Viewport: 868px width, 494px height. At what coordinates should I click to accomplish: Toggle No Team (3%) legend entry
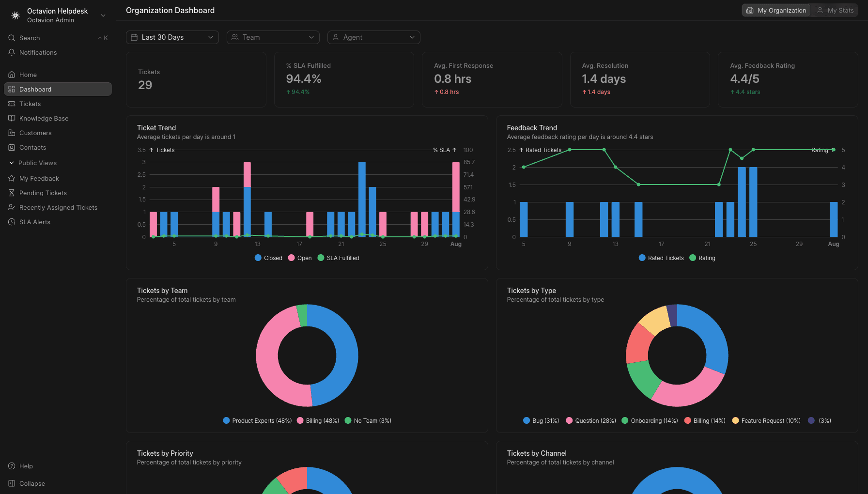pyautogui.click(x=368, y=421)
